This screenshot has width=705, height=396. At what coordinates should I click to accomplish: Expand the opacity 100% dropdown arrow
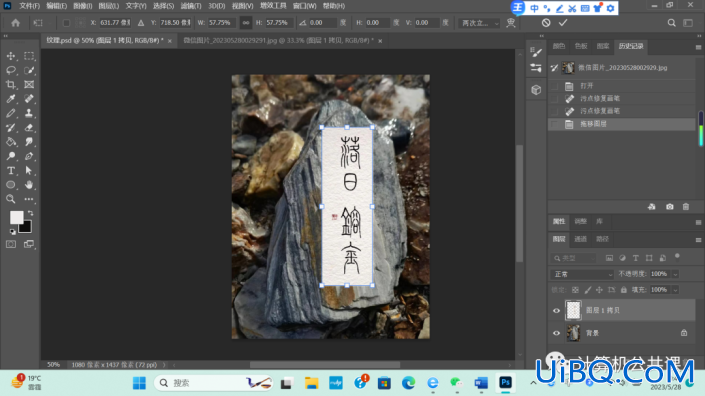coord(675,274)
